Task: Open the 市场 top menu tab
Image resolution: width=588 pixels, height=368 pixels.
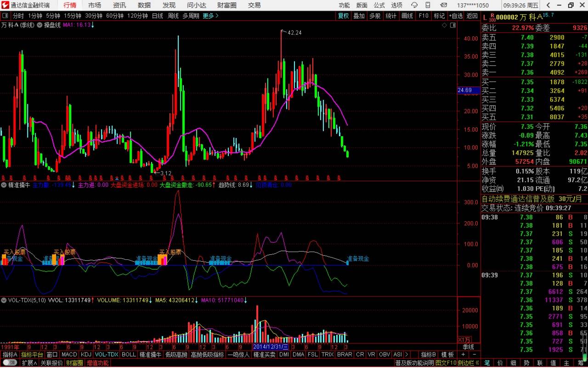Action: pyautogui.click(x=95, y=5)
